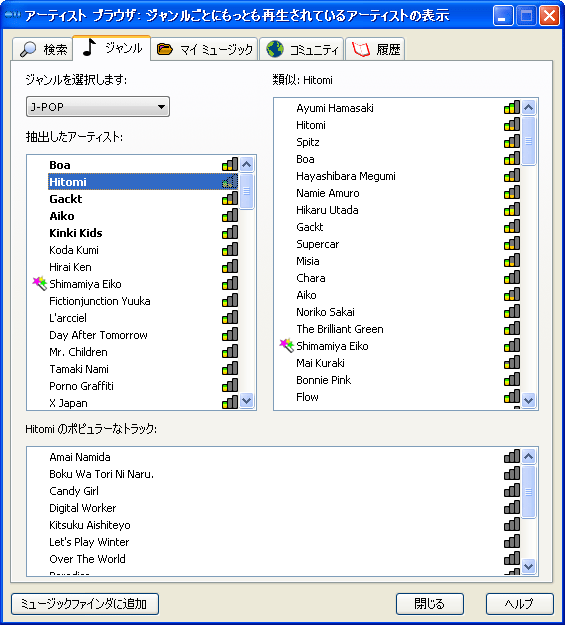Close the window with the red X

pos(549,16)
